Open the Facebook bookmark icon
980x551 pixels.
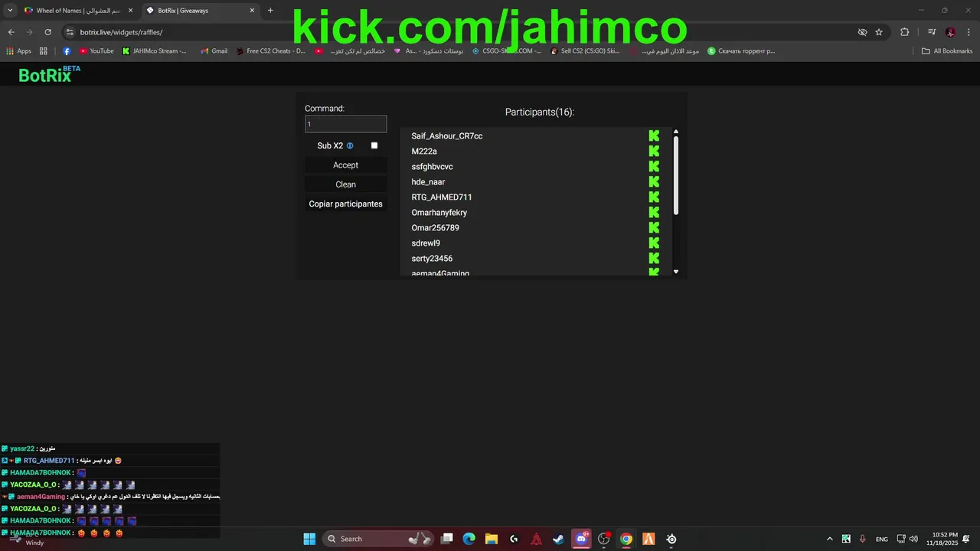pos(67,51)
